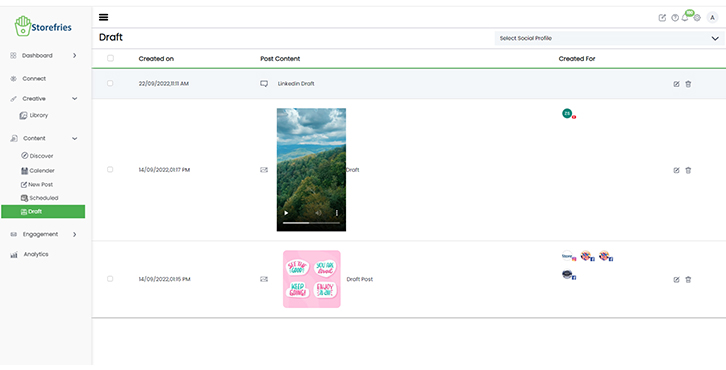Screen dimensions: 726x370
Task: Click the Store Instagram profile avatar
Action: [567, 256]
